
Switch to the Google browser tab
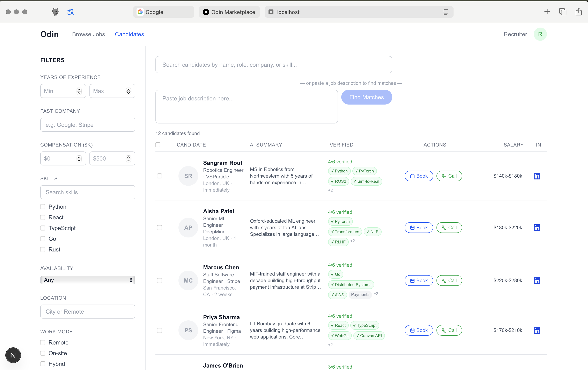coord(164,12)
